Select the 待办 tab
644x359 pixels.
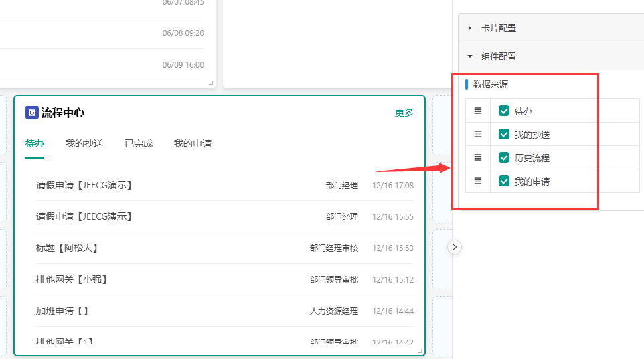35,144
